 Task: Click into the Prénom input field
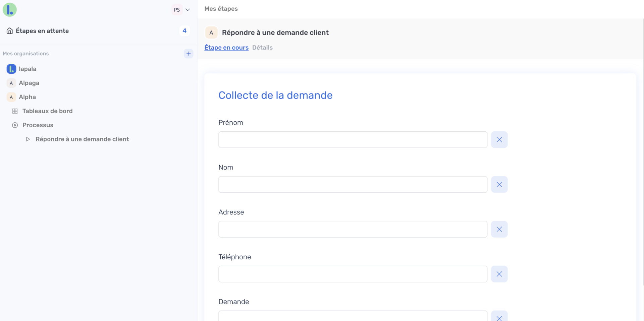coord(353,140)
